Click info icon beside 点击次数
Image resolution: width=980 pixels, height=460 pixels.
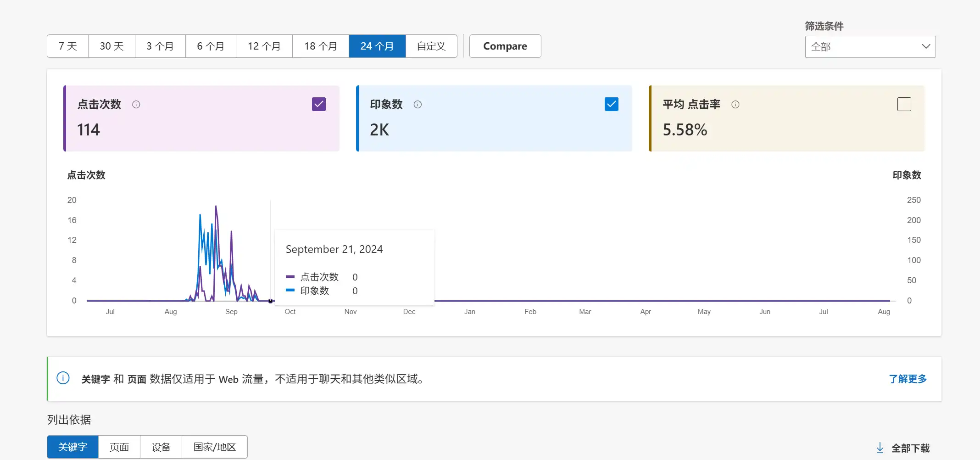coord(136,105)
